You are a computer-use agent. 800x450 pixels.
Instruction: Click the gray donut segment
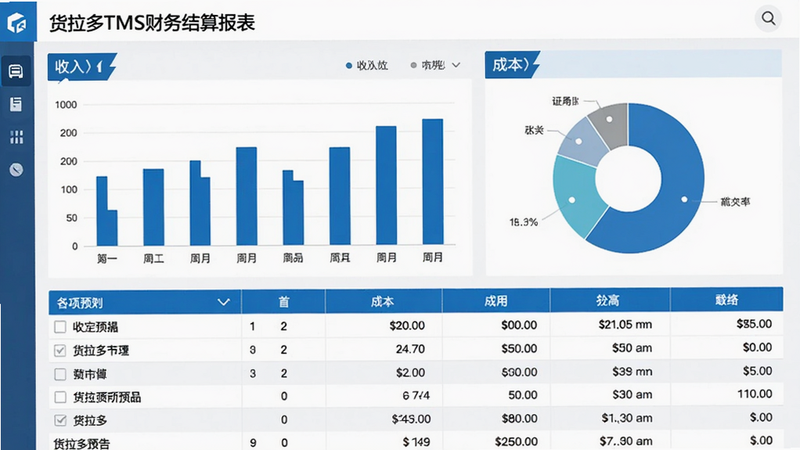point(610,121)
